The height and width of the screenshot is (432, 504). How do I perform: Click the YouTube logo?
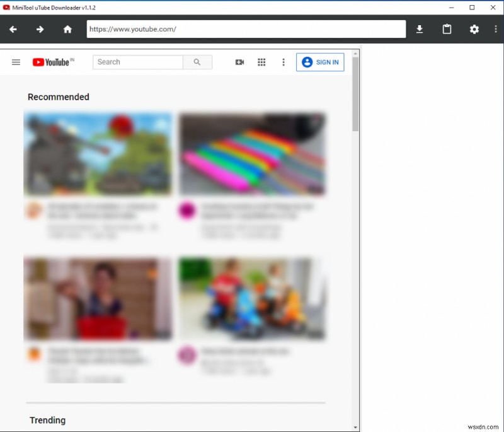[x=53, y=62]
